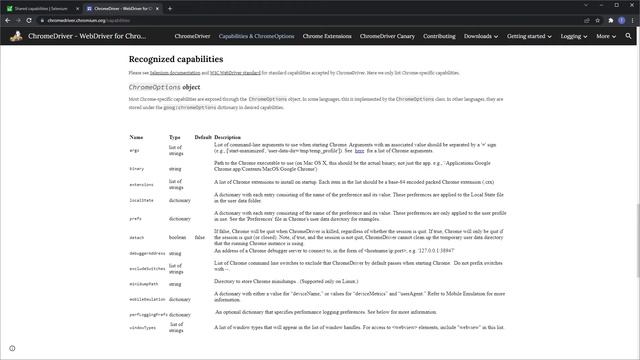Viewport: 640px width, 360px height.
Task: Click the browser back arrow
Action: tap(7, 20)
